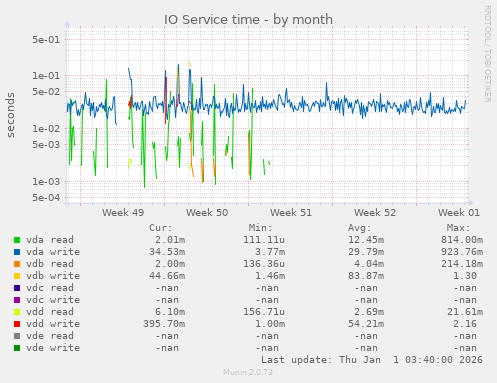Click the 'Last update' timestamp text
The height and width of the screenshot is (383, 497).
372,360
